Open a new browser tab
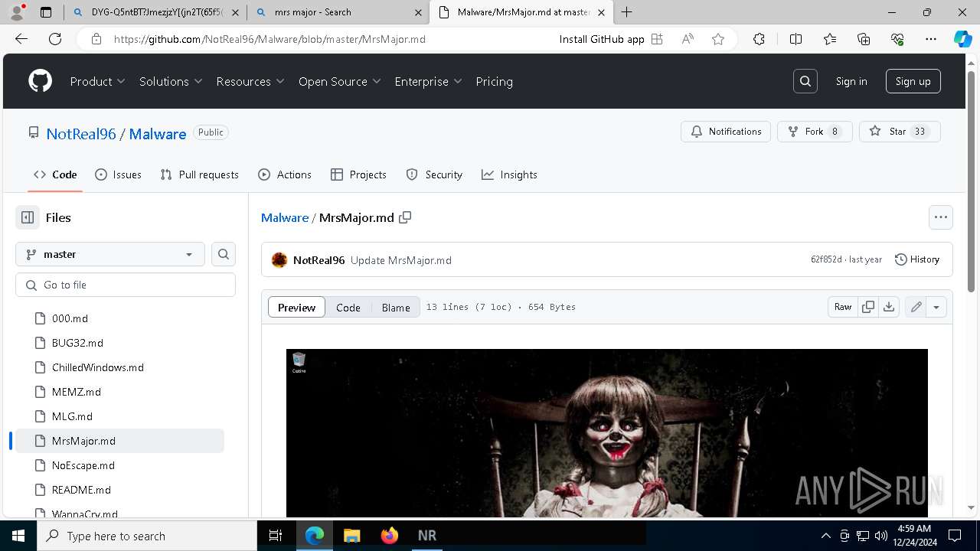The height and width of the screenshot is (551, 980). (627, 12)
